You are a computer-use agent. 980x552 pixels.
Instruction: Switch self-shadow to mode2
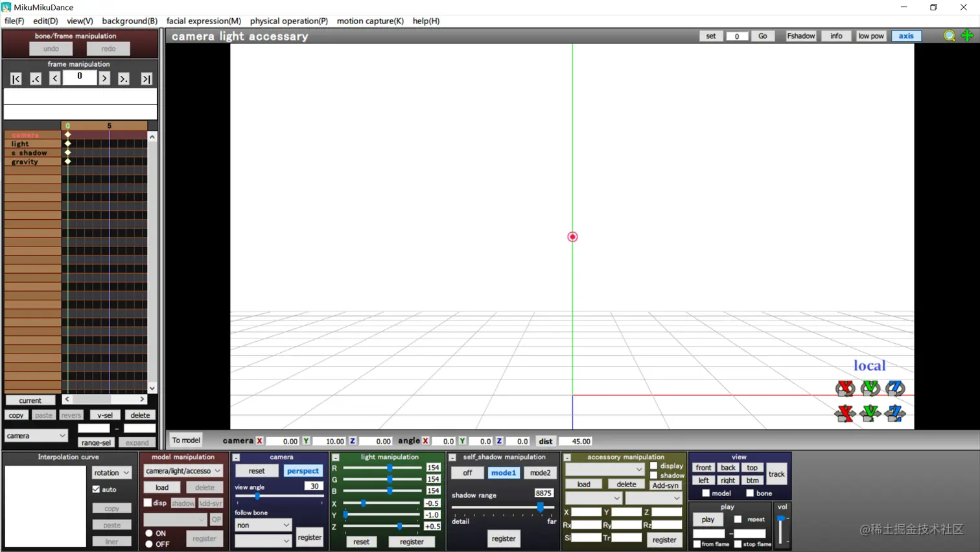click(x=540, y=473)
